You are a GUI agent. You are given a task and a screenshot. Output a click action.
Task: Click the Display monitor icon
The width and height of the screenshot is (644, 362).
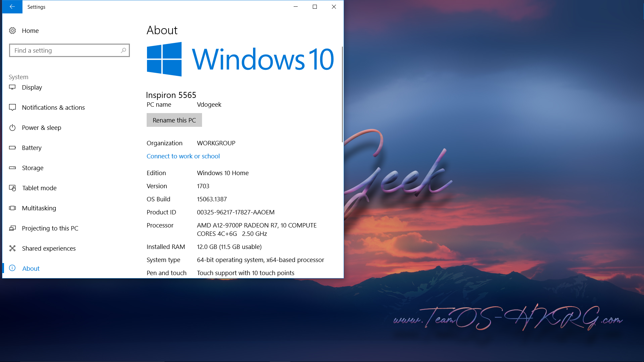tap(12, 87)
